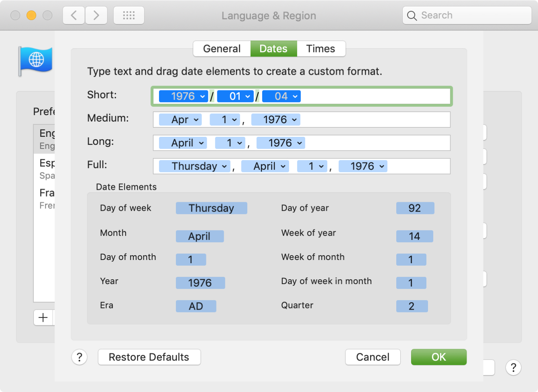Click the Language & Region flag icon
The image size is (538, 392).
(x=36, y=61)
